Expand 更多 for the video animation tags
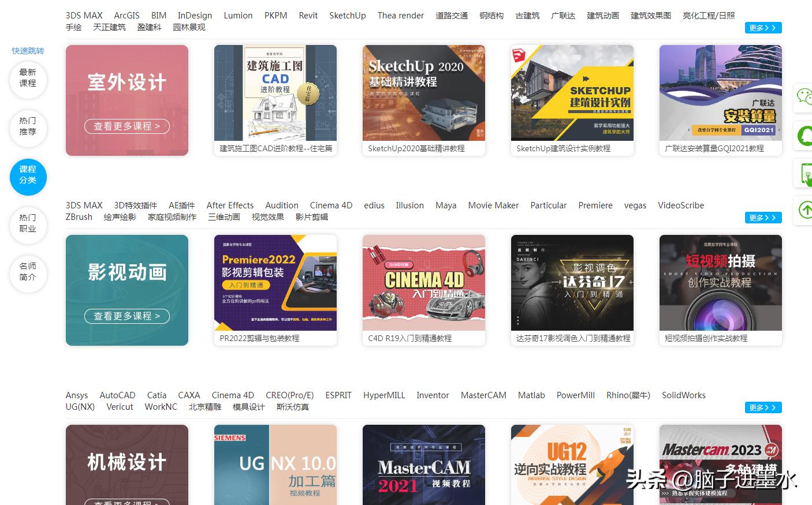Viewport: 812px width, 505px height. [x=763, y=218]
